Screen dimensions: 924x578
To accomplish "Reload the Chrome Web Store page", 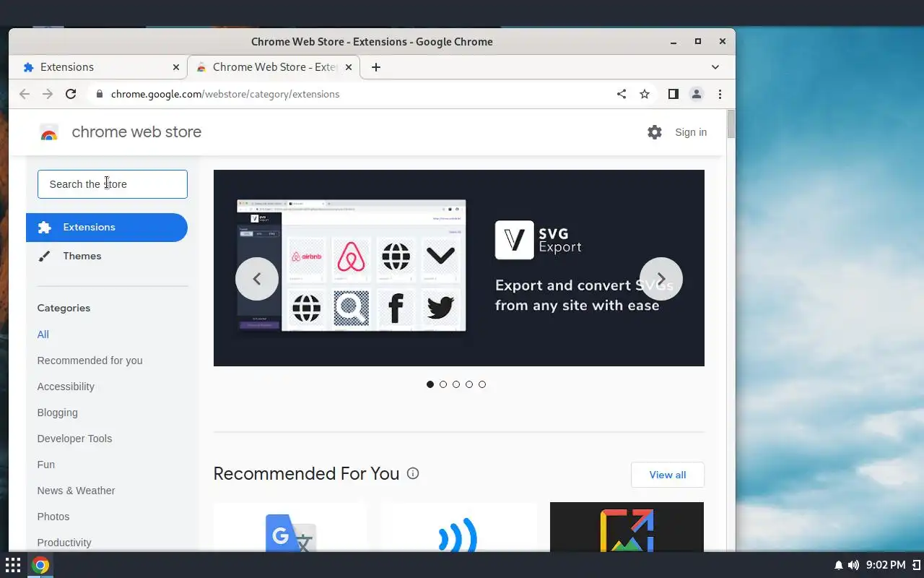I will click(71, 94).
